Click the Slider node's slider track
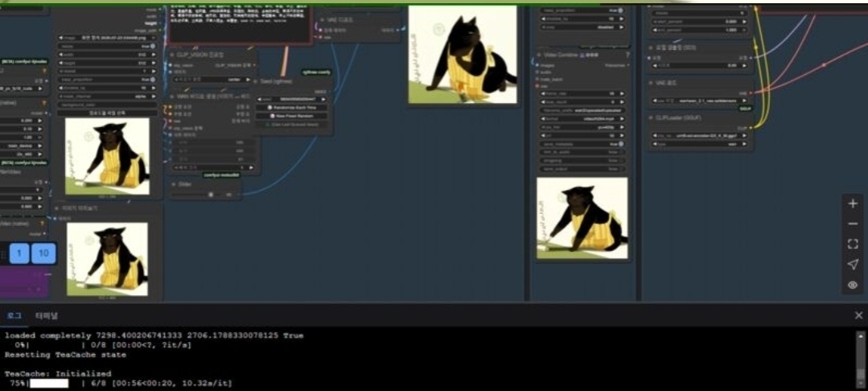This screenshot has height=391, width=868. (x=205, y=195)
